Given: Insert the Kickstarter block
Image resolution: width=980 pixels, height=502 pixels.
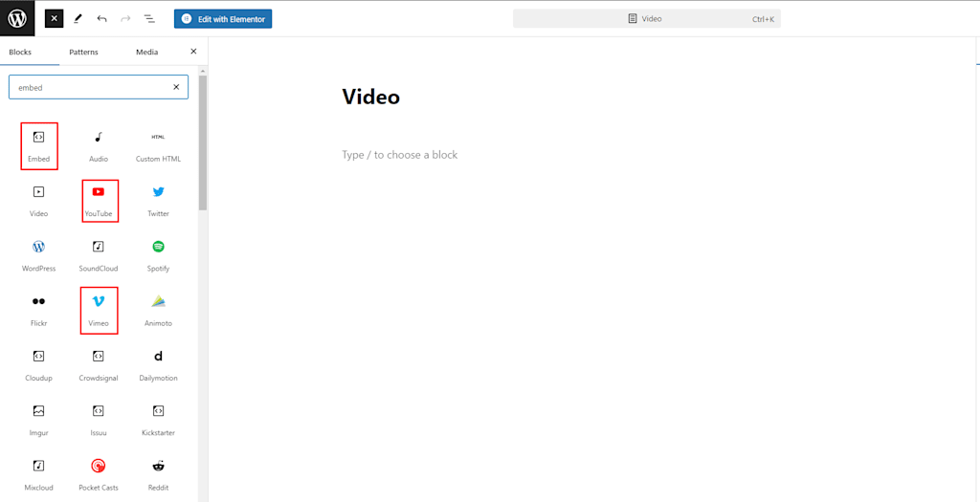Looking at the screenshot, I should 158,420.
